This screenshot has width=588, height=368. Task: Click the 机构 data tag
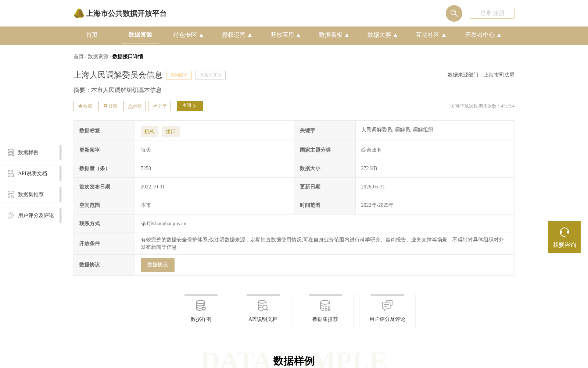150,132
